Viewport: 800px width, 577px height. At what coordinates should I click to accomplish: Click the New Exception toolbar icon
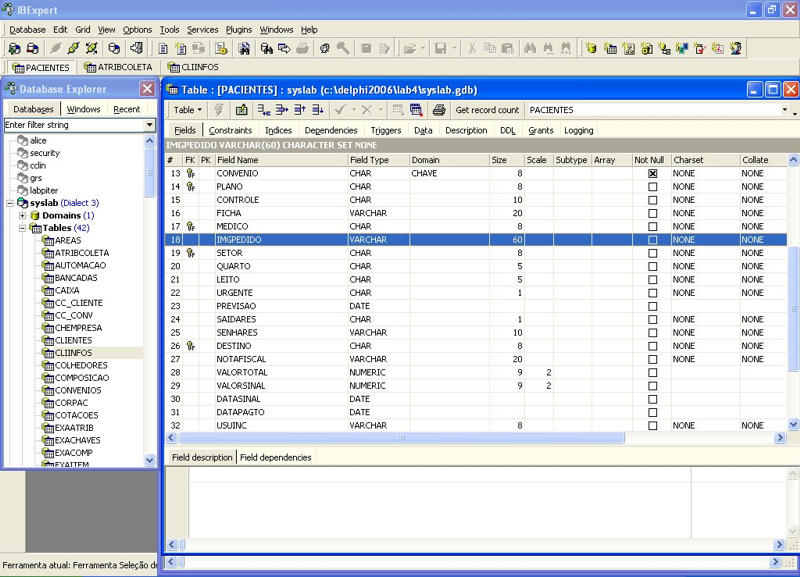pos(700,48)
